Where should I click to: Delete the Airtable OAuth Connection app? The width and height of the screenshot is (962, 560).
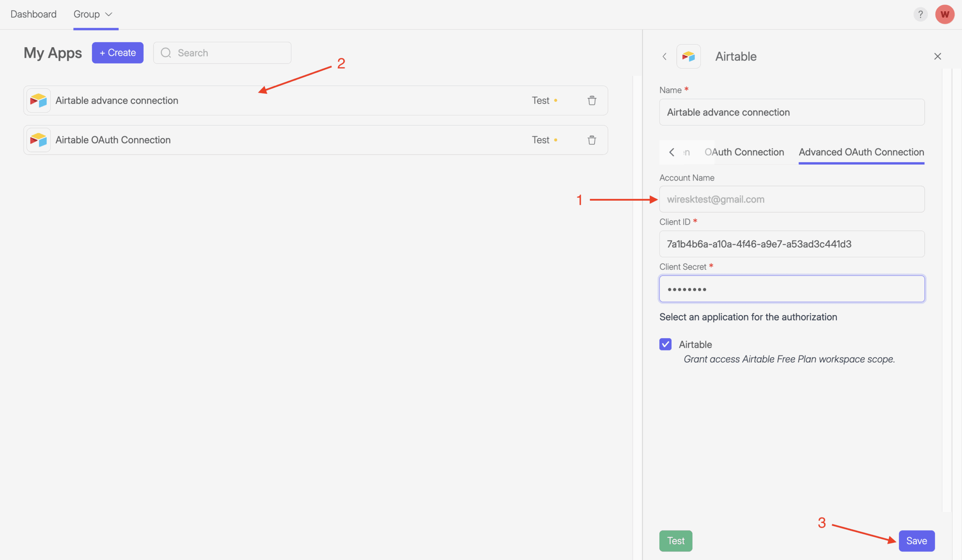click(x=592, y=140)
